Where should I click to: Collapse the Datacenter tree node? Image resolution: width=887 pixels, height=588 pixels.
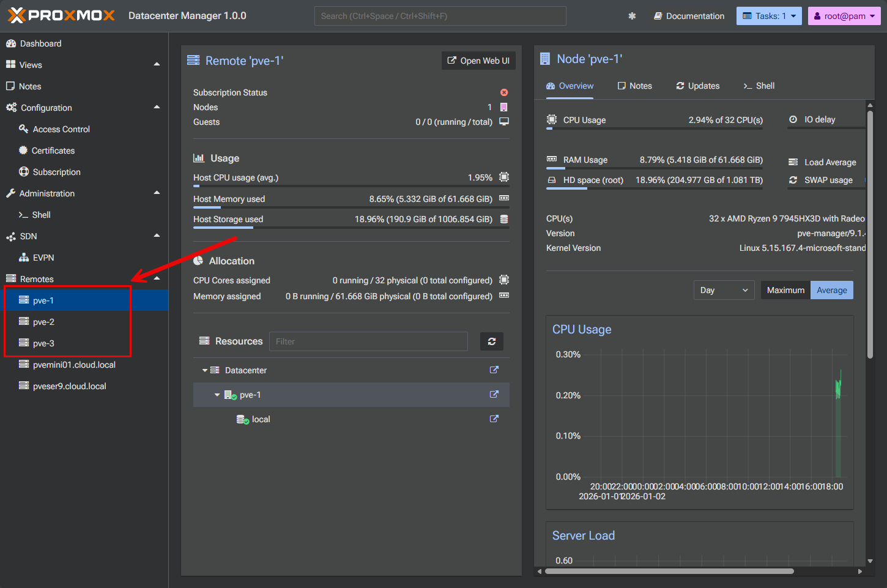coord(205,370)
